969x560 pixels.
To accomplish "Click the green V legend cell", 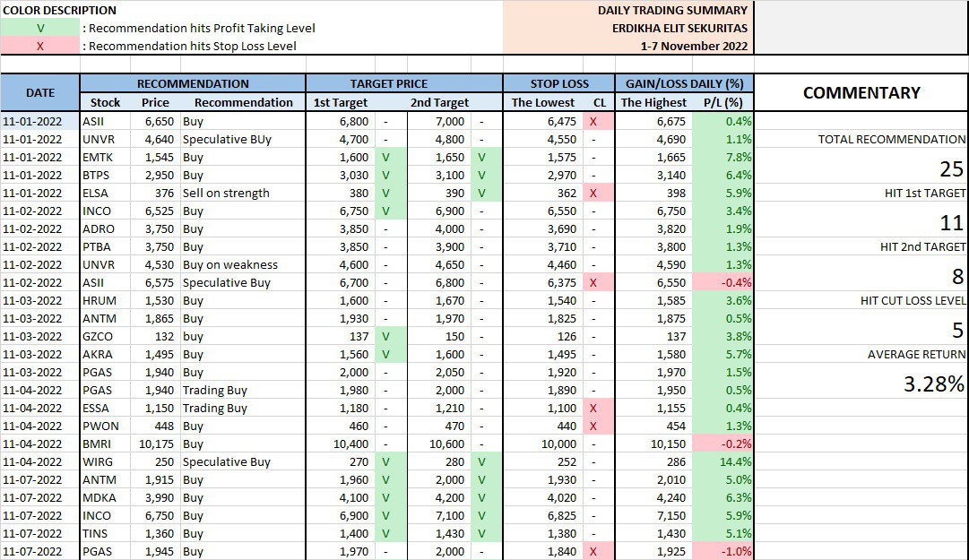I will (40, 28).
